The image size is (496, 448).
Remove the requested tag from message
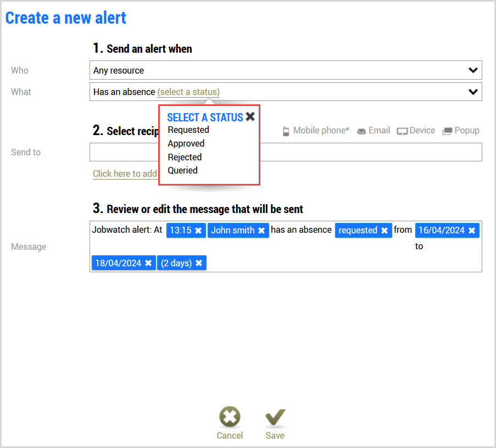[x=384, y=231]
